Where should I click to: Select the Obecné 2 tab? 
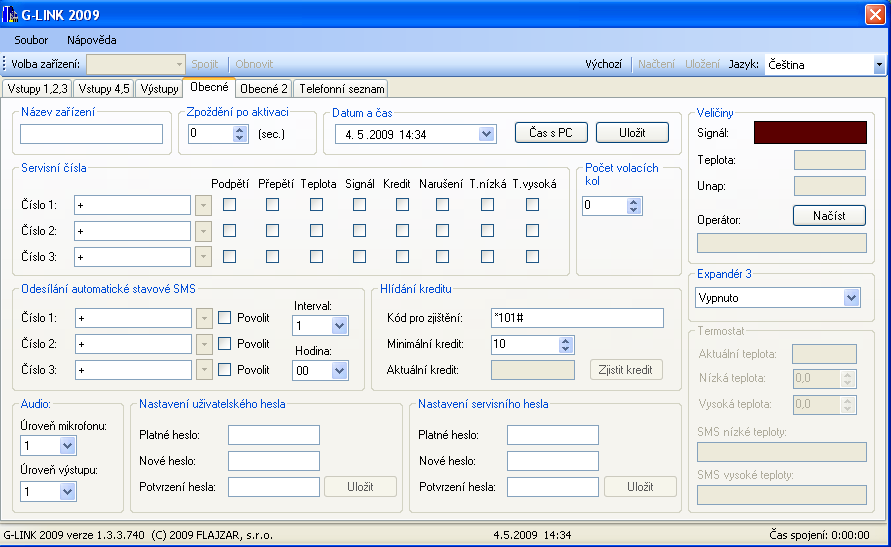click(x=264, y=89)
